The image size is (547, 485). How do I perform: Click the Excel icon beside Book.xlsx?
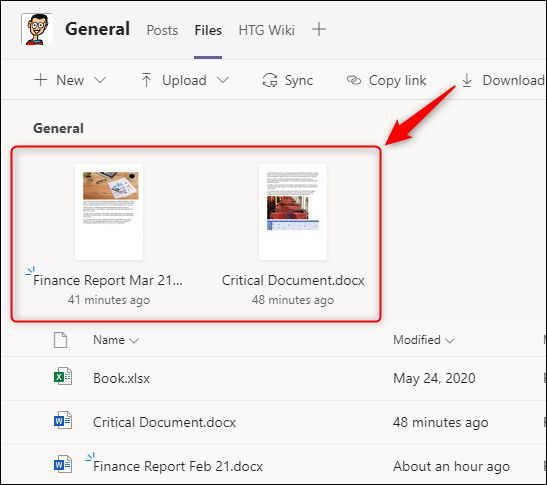click(x=63, y=377)
